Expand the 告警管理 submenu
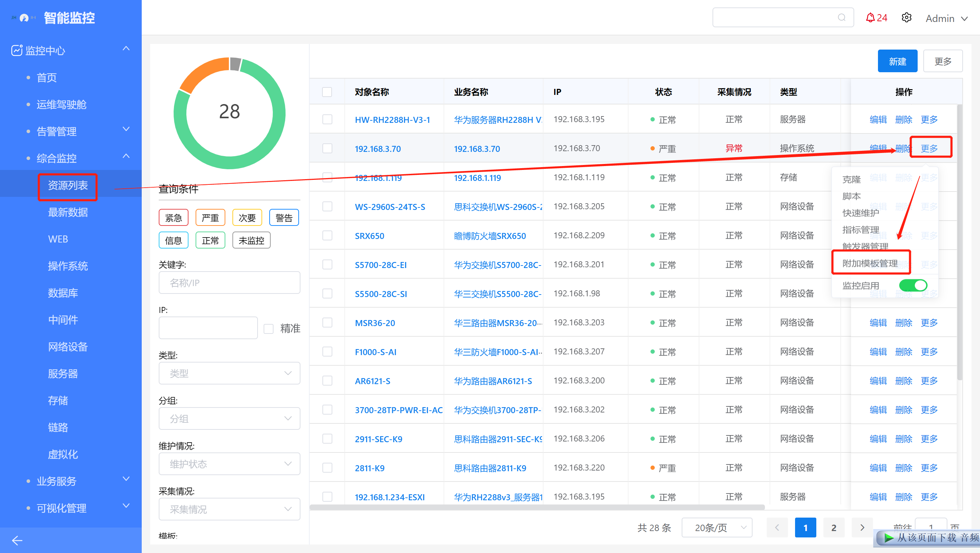Image resolution: width=980 pixels, height=553 pixels. pyautogui.click(x=126, y=129)
